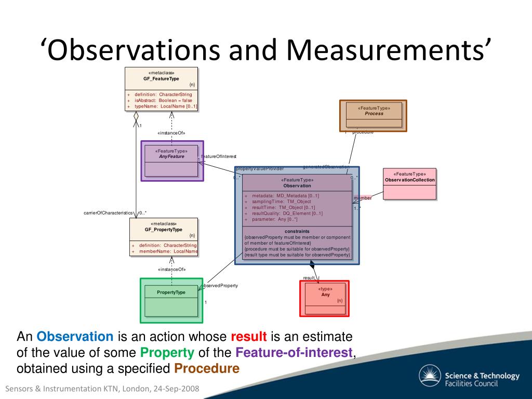532x399 pixels.
Task: Click the 'constraints' heading in Observation
Action: [x=297, y=231]
